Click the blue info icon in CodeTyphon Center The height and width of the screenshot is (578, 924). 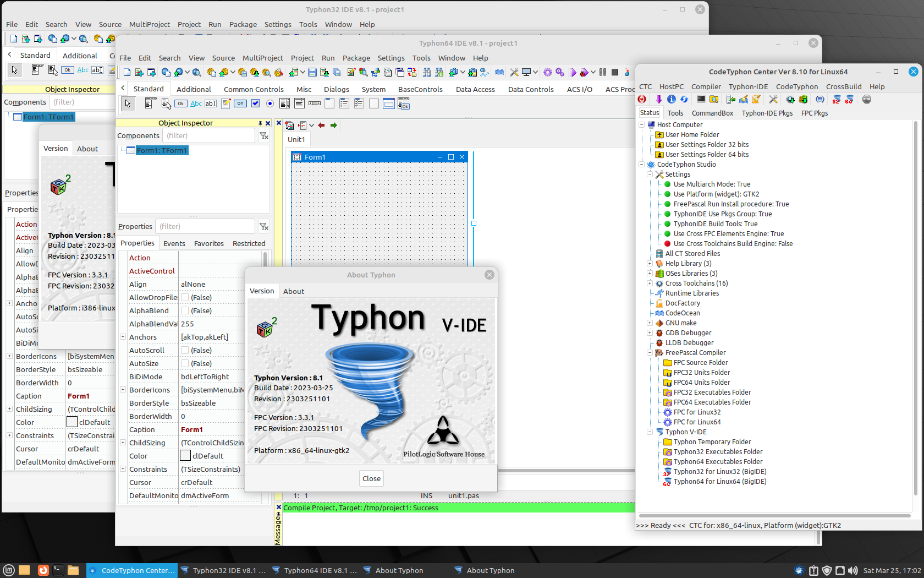[672, 99]
